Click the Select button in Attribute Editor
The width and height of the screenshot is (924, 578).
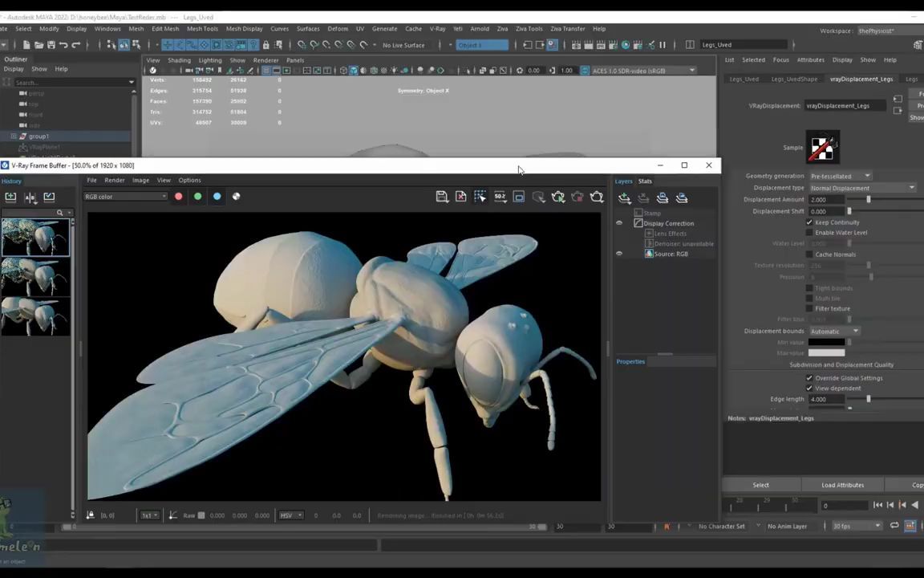(x=760, y=485)
